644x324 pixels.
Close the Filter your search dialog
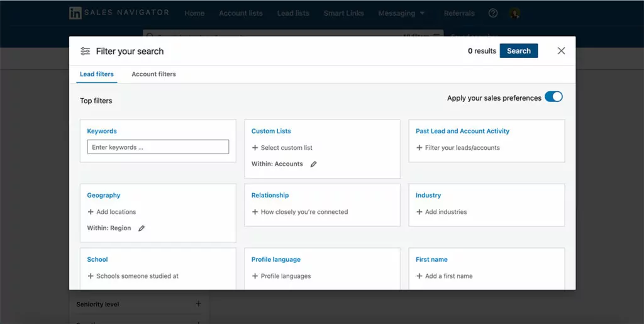click(x=561, y=51)
